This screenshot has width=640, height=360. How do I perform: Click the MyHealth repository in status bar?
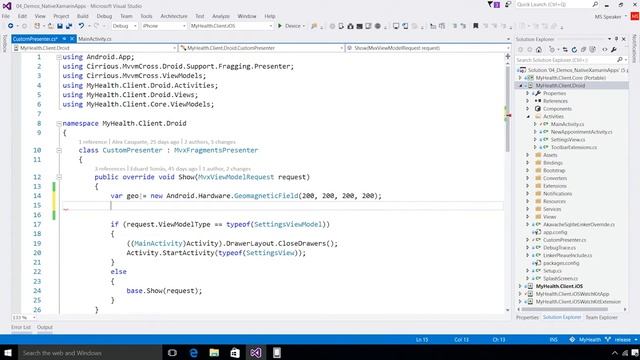(585, 340)
